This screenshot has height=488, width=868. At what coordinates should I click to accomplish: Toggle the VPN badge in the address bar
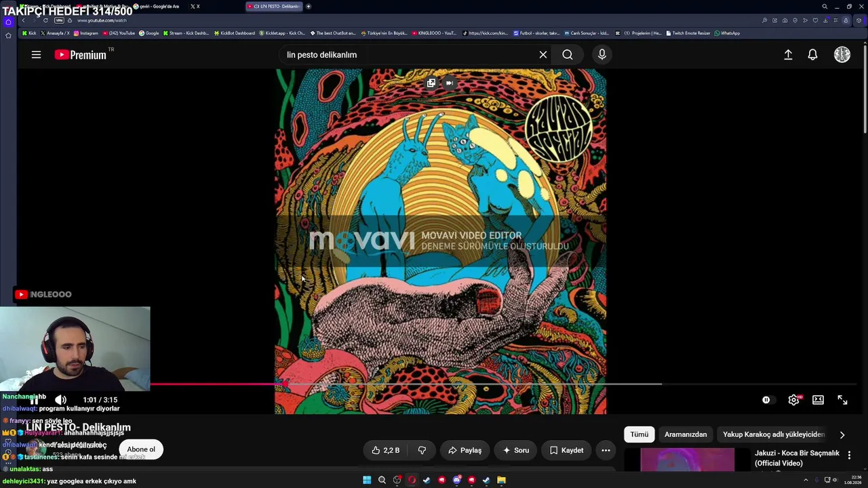[59, 20]
